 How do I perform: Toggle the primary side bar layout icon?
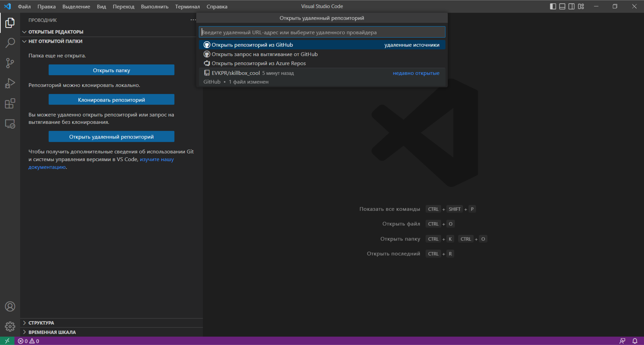click(553, 6)
